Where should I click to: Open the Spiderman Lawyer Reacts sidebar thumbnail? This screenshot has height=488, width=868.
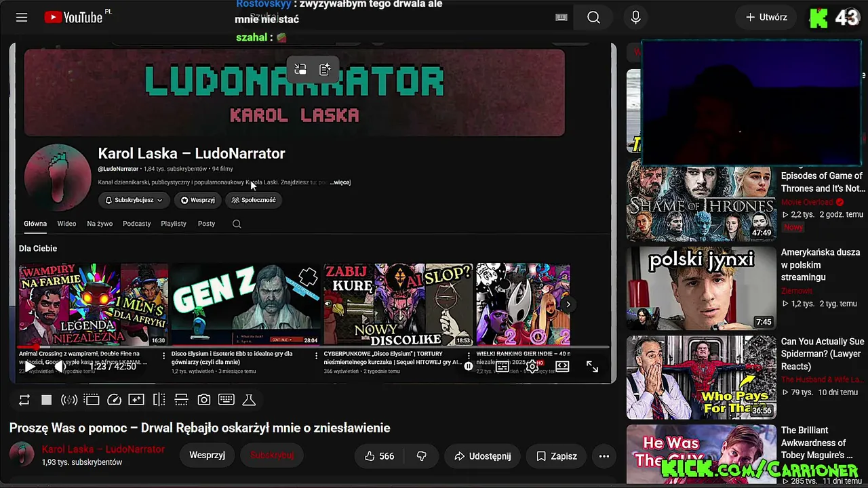701,378
